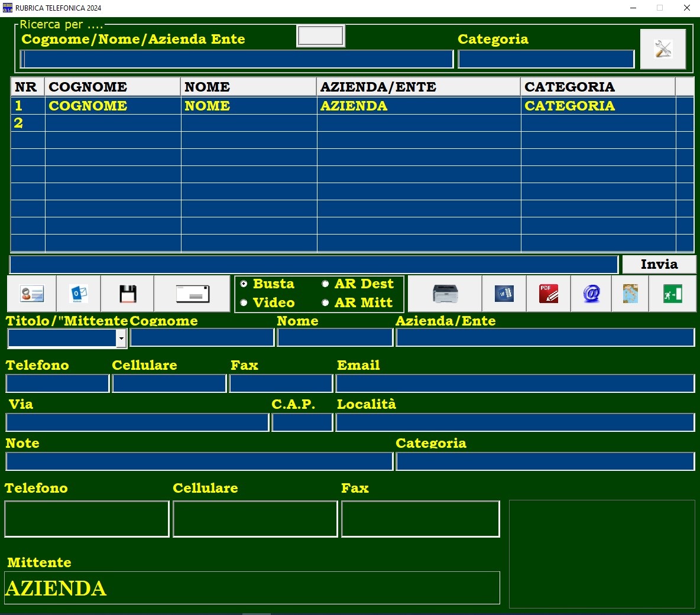Click the large green Fax display box

point(420,519)
